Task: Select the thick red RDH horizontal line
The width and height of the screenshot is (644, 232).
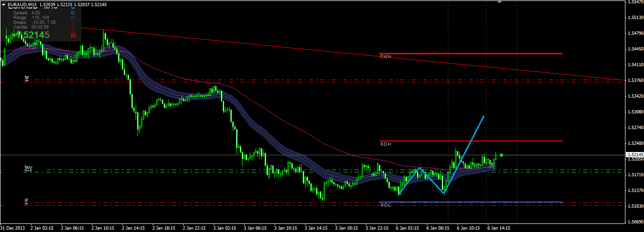Action: [x=471, y=141]
